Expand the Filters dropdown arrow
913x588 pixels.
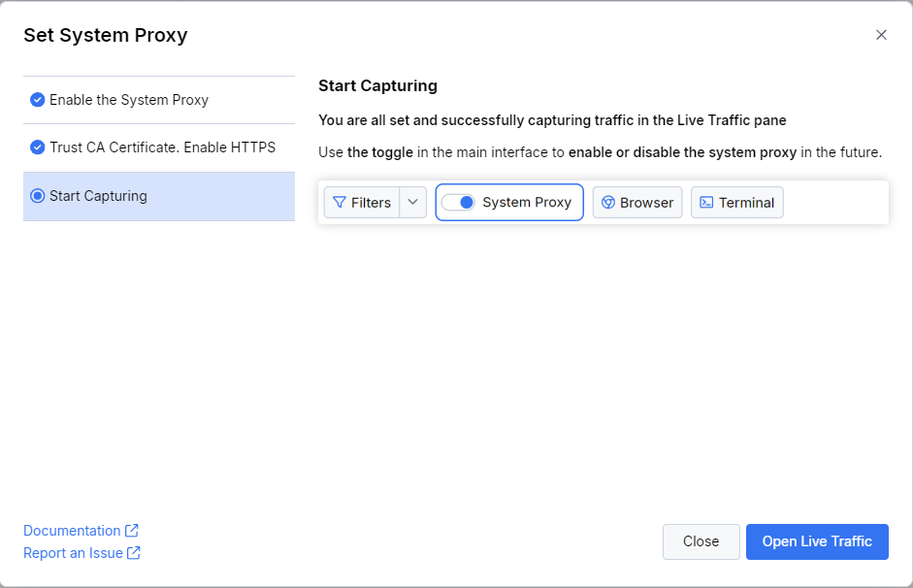coord(413,203)
